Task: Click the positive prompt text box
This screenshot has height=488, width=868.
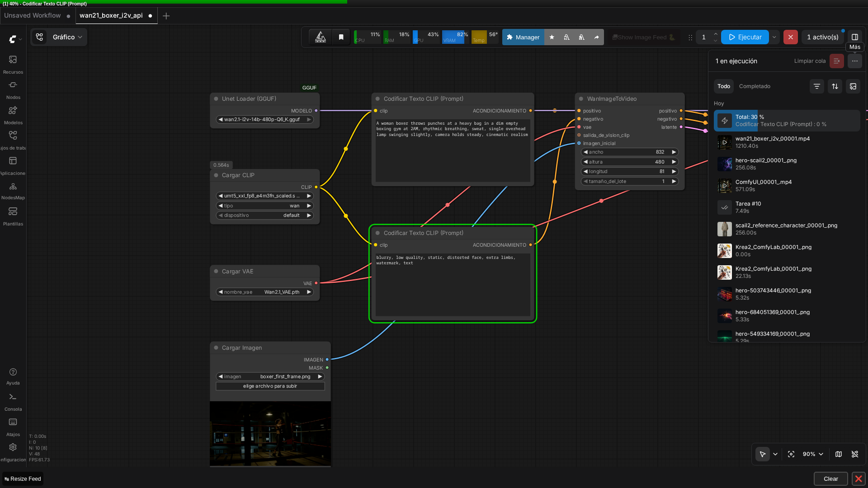Action: point(453,150)
